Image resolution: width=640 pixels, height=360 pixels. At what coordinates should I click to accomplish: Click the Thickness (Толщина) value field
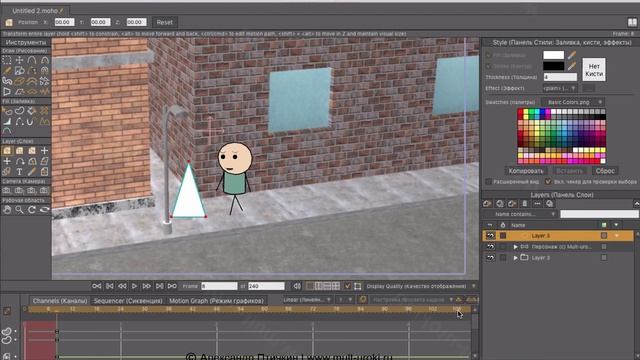click(x=560, y=77)
